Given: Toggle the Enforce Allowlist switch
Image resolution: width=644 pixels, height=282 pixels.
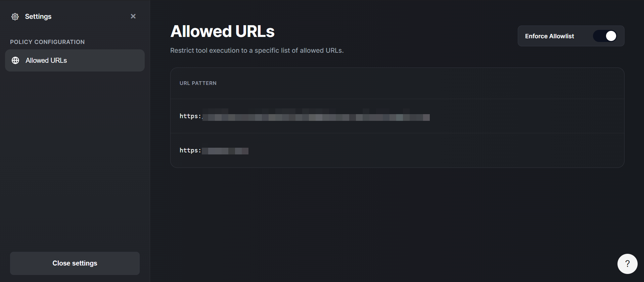Looking at the screenshot, I should [x=605, y=36].
